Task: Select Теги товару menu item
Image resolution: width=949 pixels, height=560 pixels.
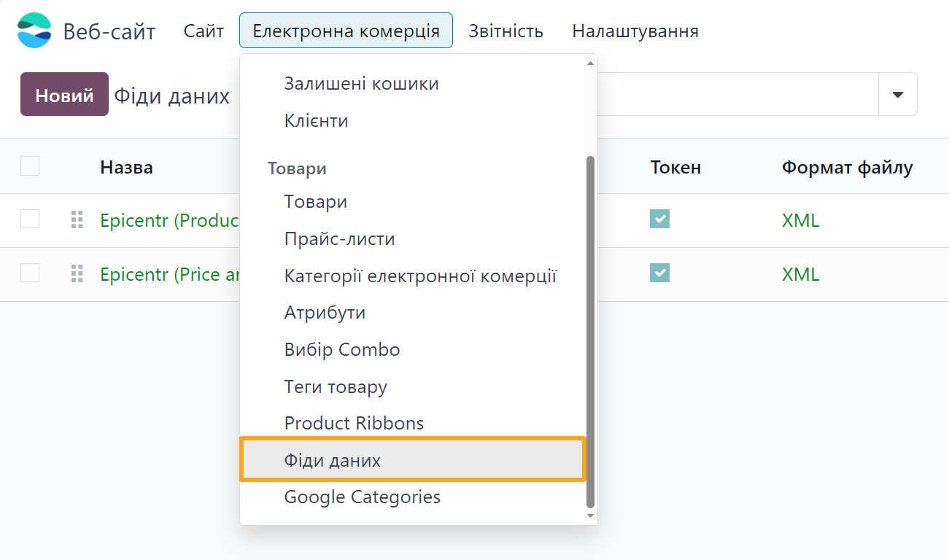Action: [x=413, y=387]
